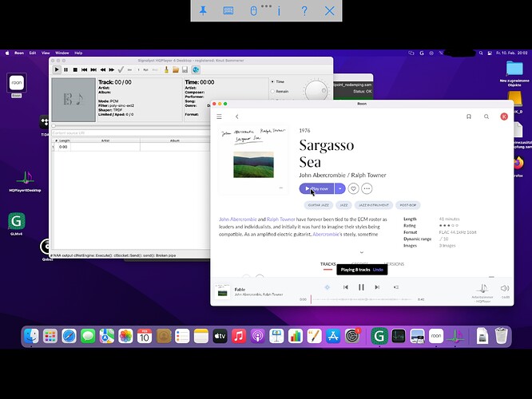Click next track icon in HQPlayer toolbar
Image resolution: width=532 pixels, height=399 pixels.
(x=93, y=70)
